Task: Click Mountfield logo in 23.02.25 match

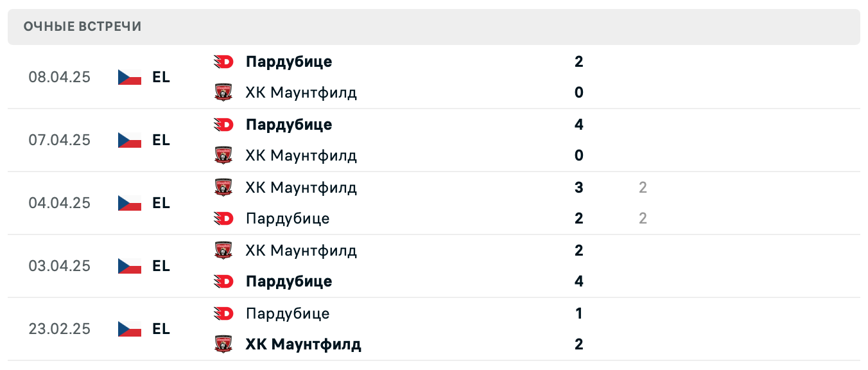Action: (x=223, y=344)
